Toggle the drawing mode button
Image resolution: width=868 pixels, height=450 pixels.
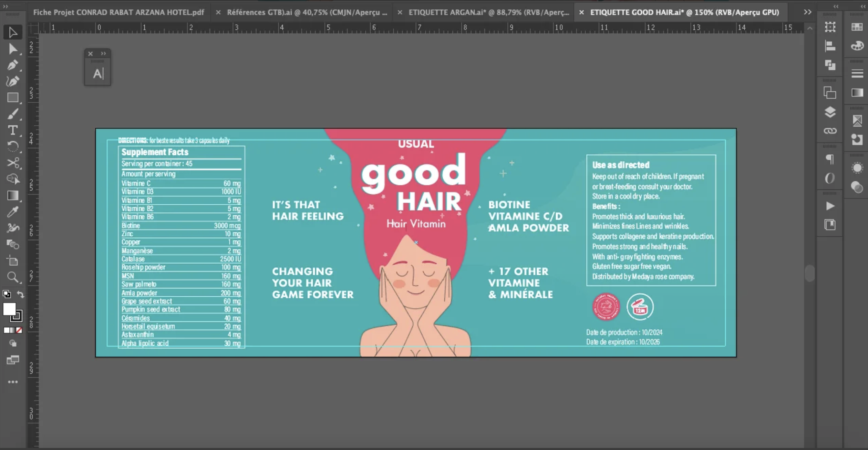(13, 344)
